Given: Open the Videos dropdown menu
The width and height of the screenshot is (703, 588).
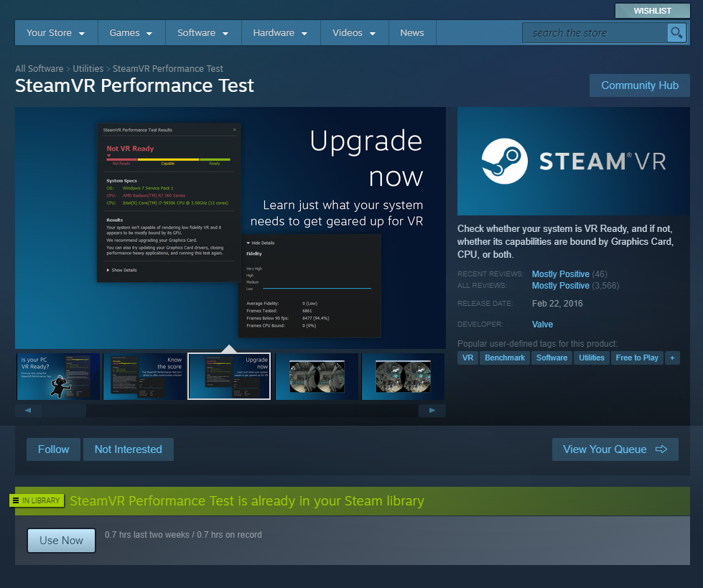Looking at the screenshot, I should coord(354,33).
